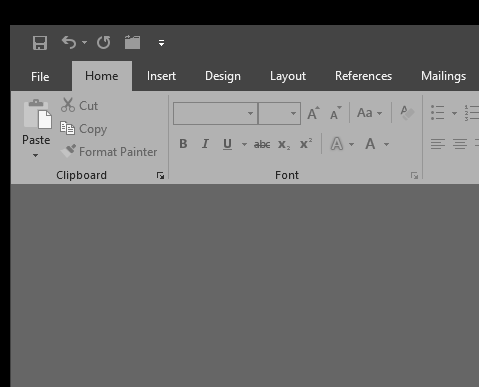Screen dimensions: 479x387
Task: Open the Clipboard pane dialog launcher
Action: (160, 176)
